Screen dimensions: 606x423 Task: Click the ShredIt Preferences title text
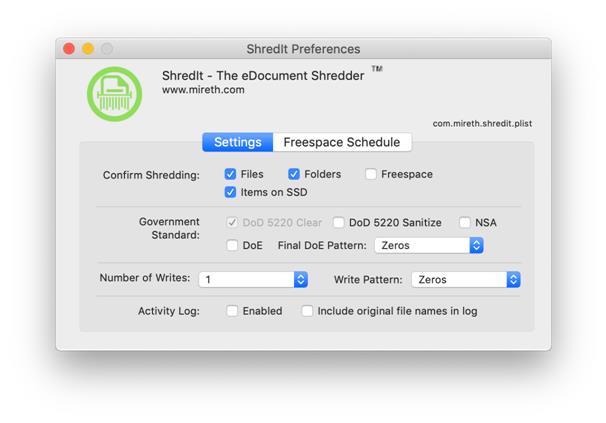click(303, 49)
